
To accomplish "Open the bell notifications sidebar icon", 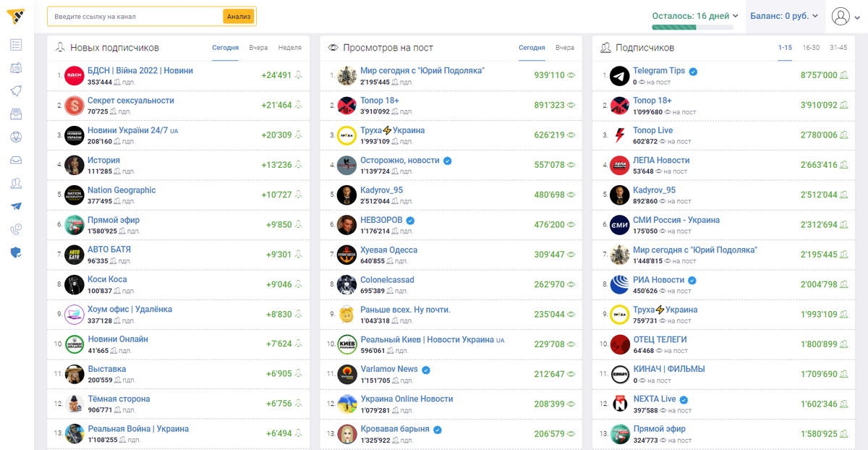I will point(16,91).
